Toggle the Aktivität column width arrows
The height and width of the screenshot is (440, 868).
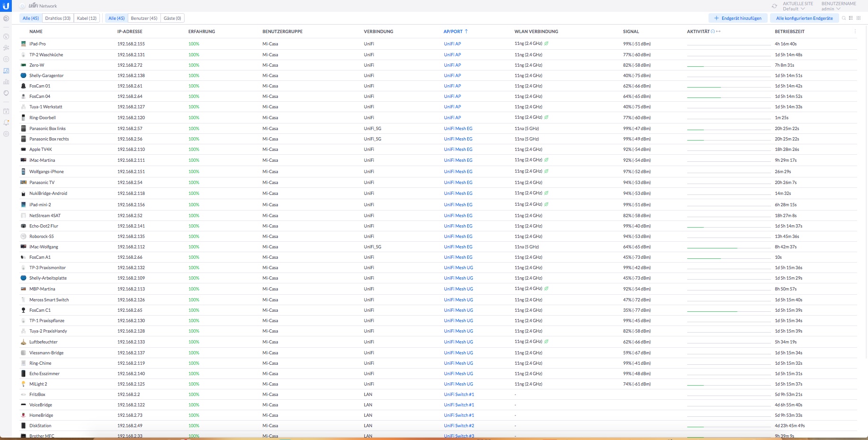718,32
